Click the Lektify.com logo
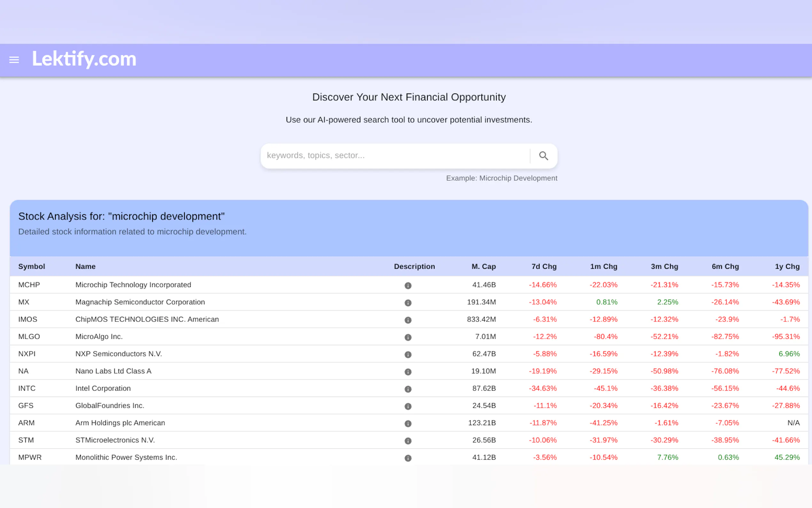Viewport: 812px width, 508px height. (x=84, y=59)
